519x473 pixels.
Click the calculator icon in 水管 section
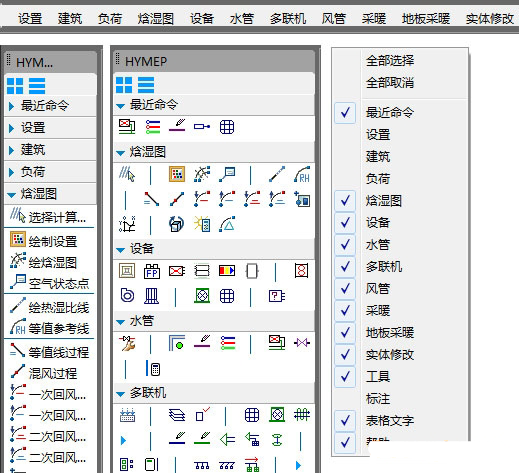(153, 368)
